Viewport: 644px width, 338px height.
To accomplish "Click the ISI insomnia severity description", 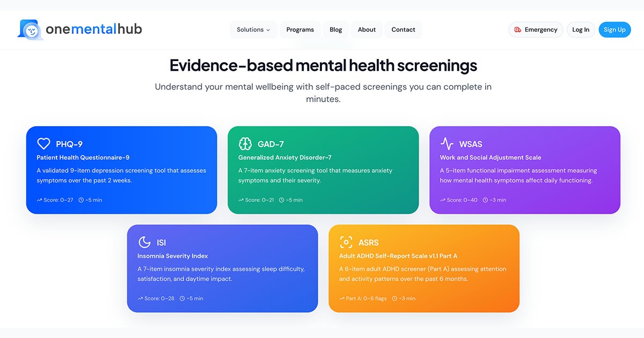I will [221, 274].
